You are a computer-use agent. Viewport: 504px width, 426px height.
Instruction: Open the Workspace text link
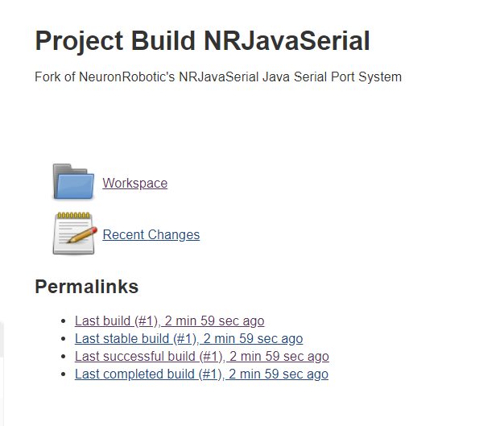pyautogui.click(x=135, y=183)
